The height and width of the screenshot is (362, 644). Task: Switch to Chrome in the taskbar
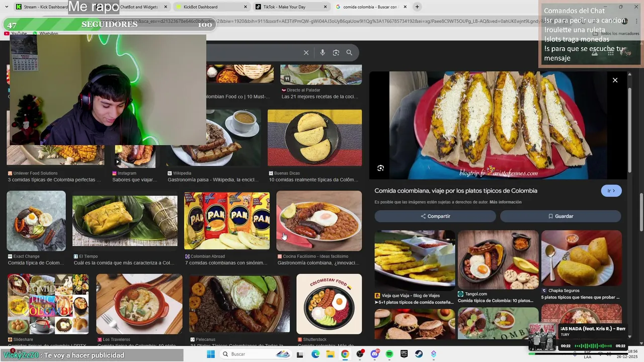(x=345, y=354)
